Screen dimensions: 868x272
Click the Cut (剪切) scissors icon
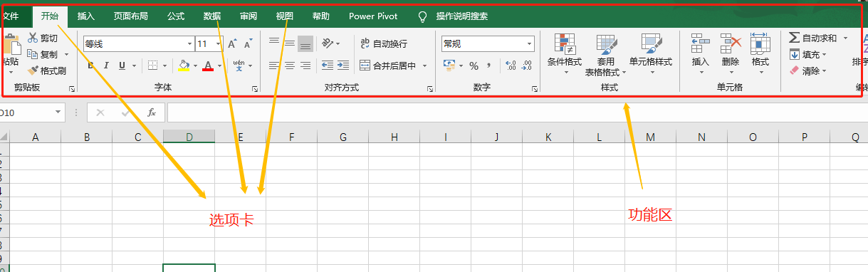pyautogui.click(x=33, y=38)
